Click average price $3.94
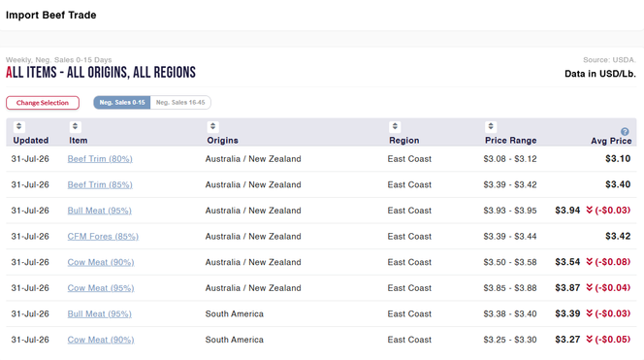The width and height of the screenshot is (644, 360). click(x=567, y=211)
